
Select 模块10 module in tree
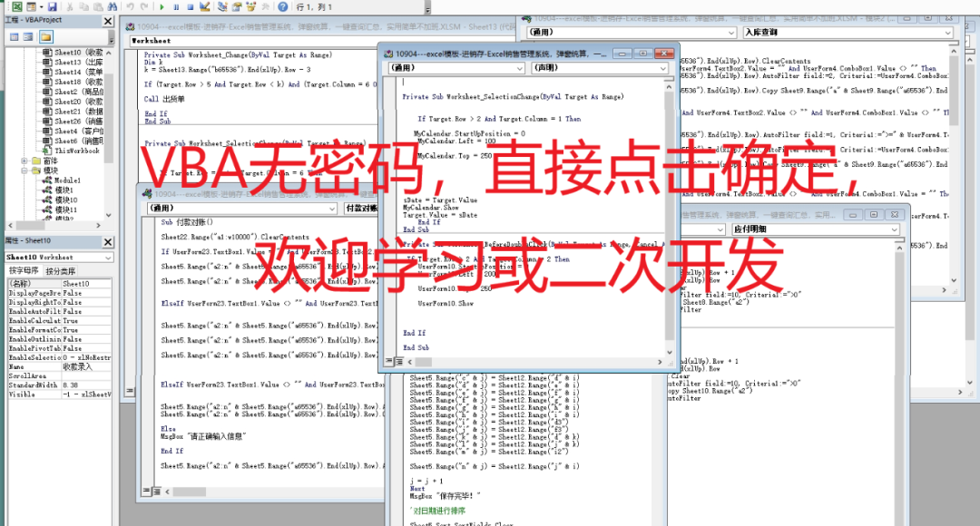coord(60,200)
